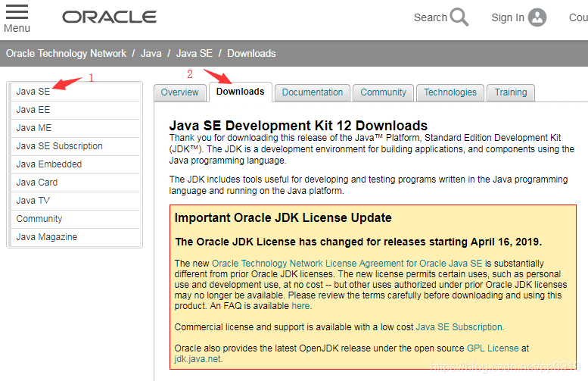Click the Search text label
This screenshot has width=588, height=381.
(x=431, y=17)
